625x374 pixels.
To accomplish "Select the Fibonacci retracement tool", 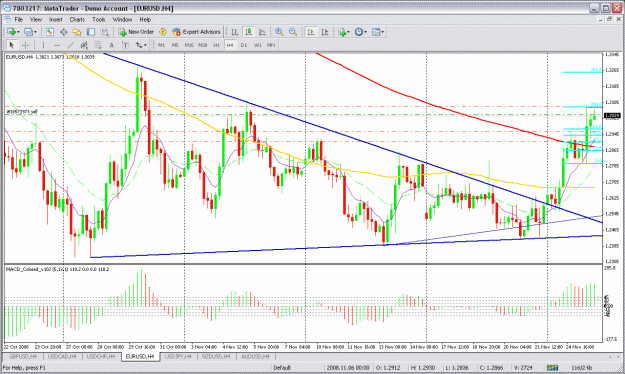I will (98, 45).
